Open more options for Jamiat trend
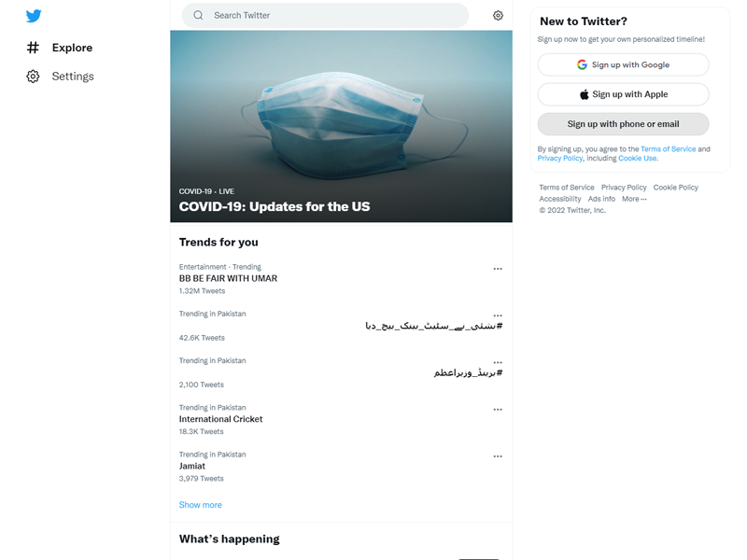Screen dimensions: 747x560 pyautogui.click(x=498, y=456)
